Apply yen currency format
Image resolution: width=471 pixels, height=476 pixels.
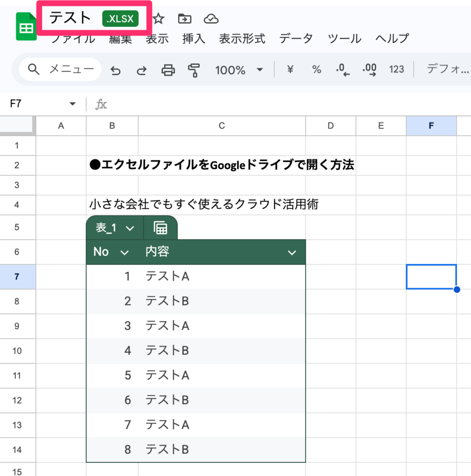[291, 70]
